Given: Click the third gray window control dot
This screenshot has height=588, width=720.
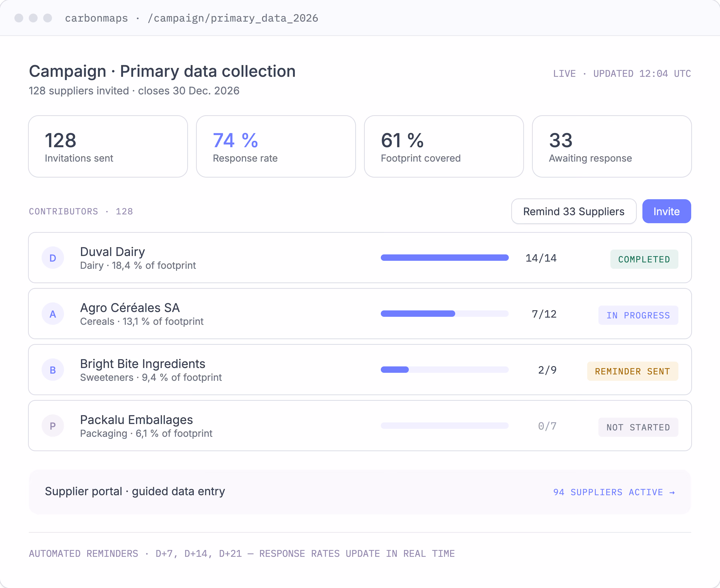Looking at the screenshot, I should point(48,18).
